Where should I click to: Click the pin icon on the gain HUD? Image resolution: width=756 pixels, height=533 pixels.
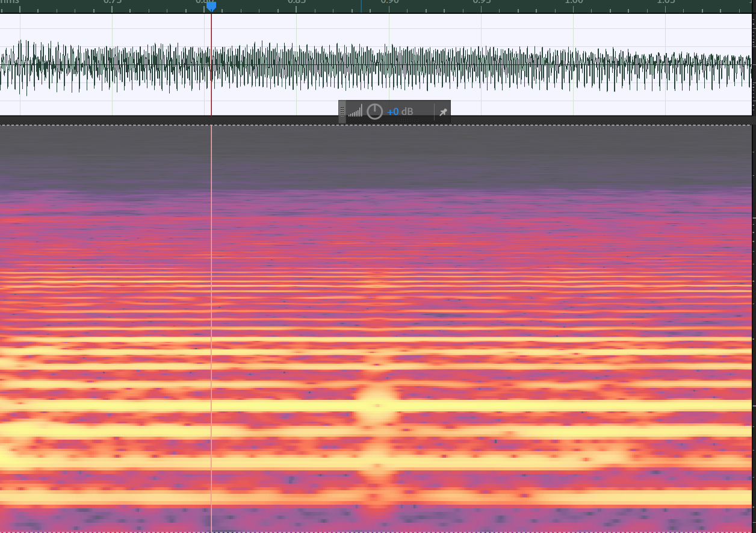[443, 112]
